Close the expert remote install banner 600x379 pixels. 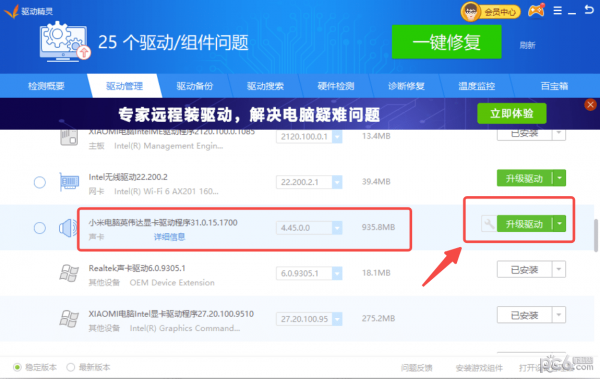(590, 105)
